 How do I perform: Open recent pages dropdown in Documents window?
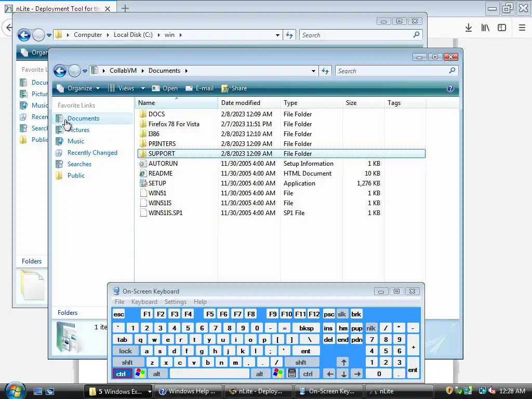pyautogui.click(x=85, y=71)
